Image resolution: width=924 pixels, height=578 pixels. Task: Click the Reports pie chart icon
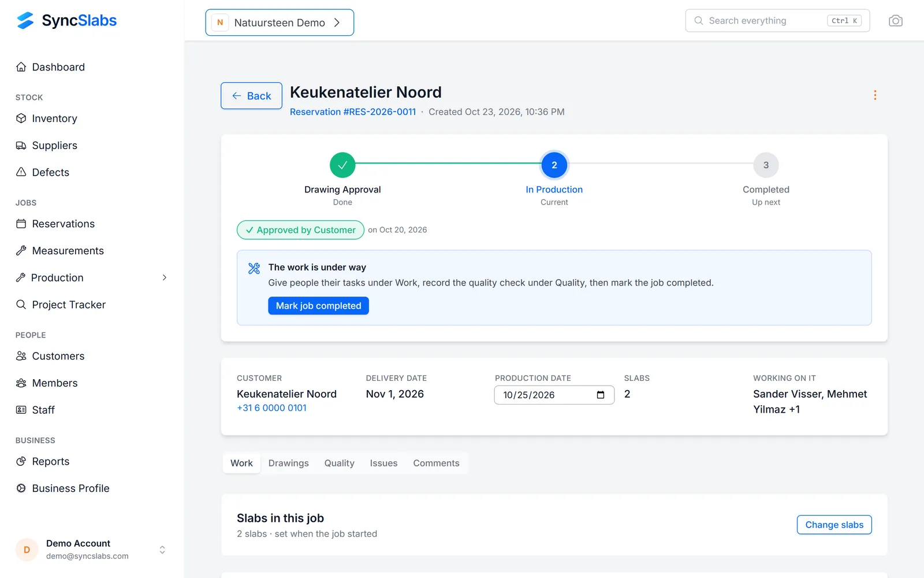tap(21, 461)
